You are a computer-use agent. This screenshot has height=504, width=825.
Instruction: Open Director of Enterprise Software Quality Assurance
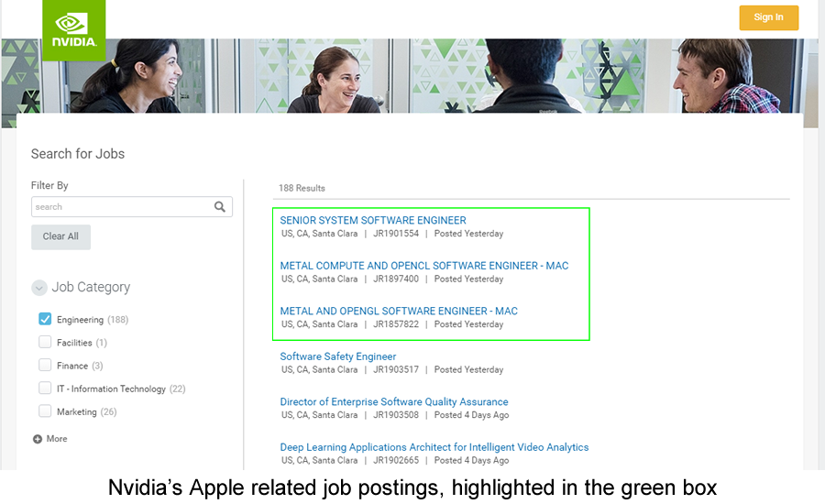click(x=394, y=401)
